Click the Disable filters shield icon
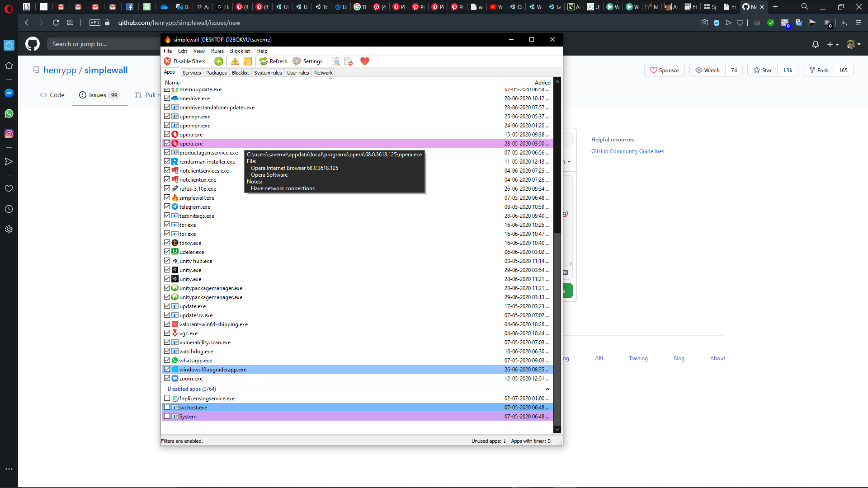 167,61
